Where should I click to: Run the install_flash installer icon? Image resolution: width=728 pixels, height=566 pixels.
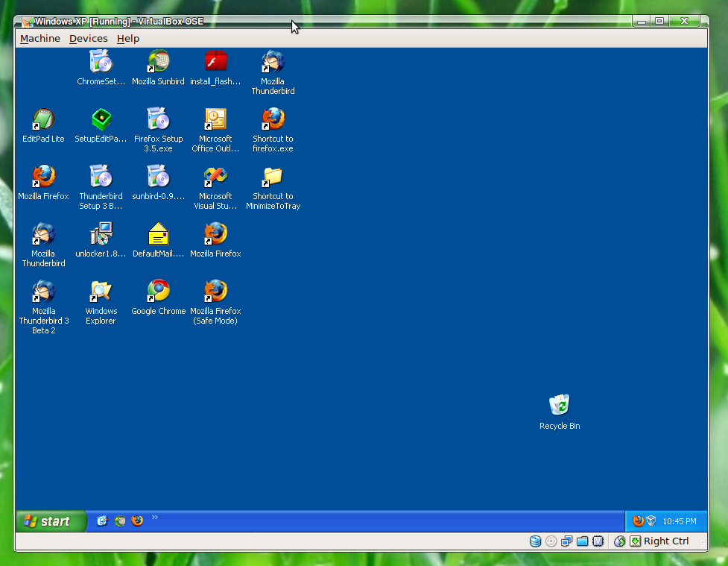click(x=215, y=61)
